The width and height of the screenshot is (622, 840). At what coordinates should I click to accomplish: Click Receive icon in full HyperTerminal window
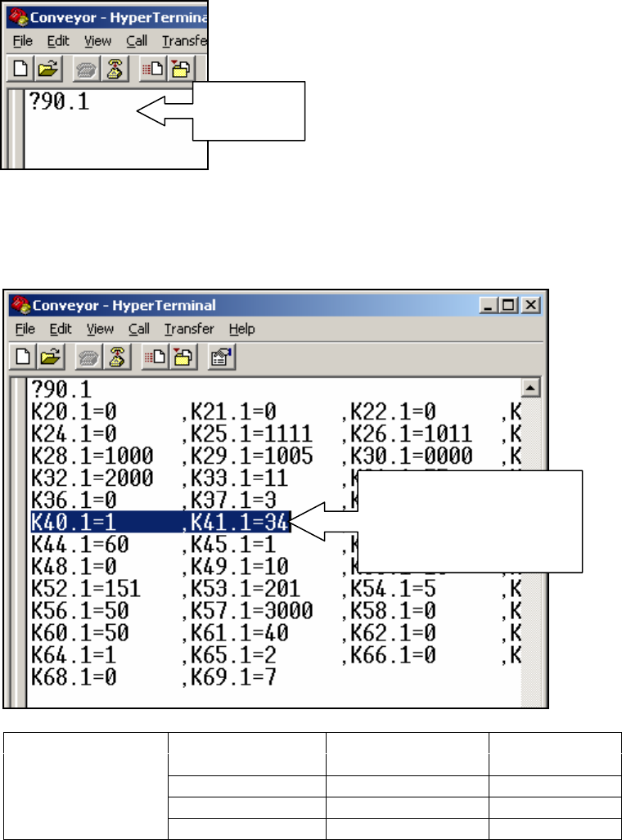click(x=183, y=357)
